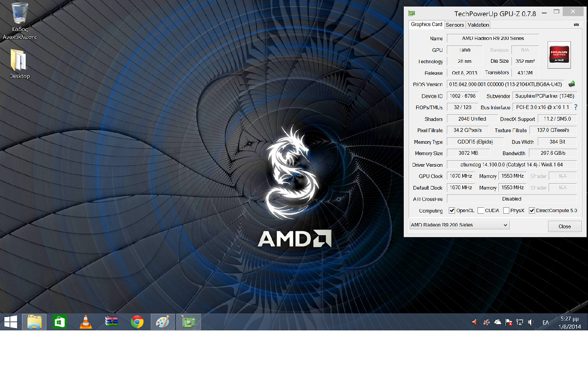This screenshot has width=588, height=369.
Task: Click the Bandwidth value 297.6 GB/s
Action: click(x=553, y=153)
